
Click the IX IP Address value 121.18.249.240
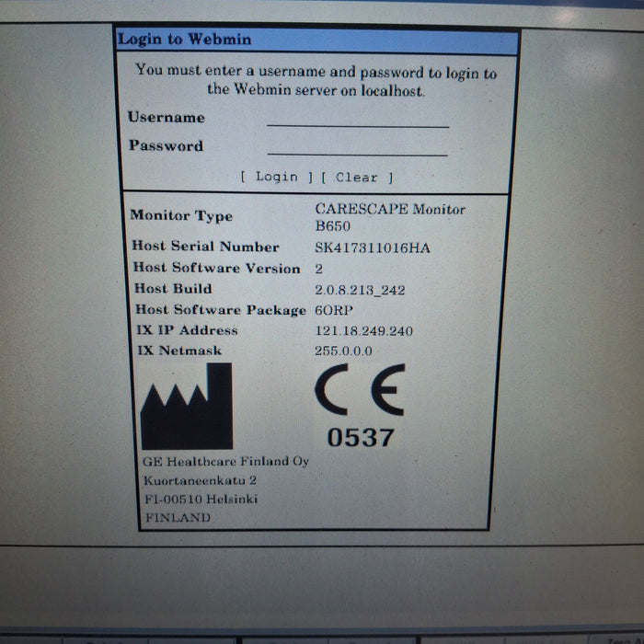tap(364, 330)
